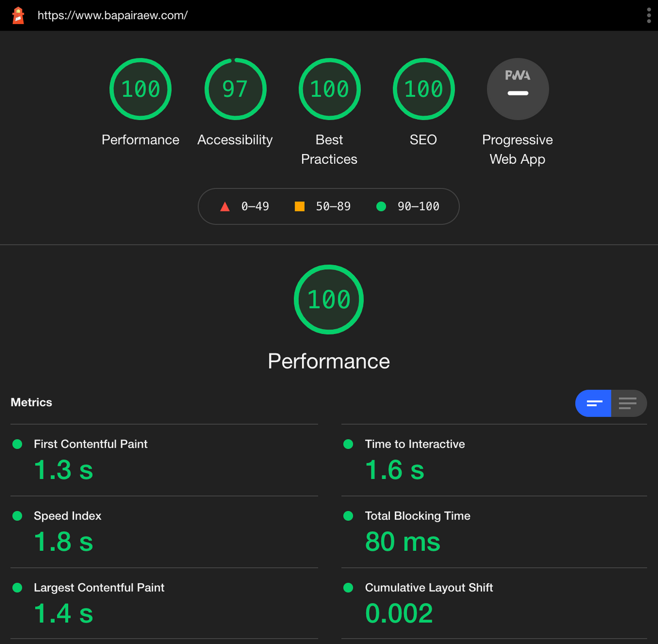
Task: Click the Lighthouse logo icon
Action: [x=18, y=15]
